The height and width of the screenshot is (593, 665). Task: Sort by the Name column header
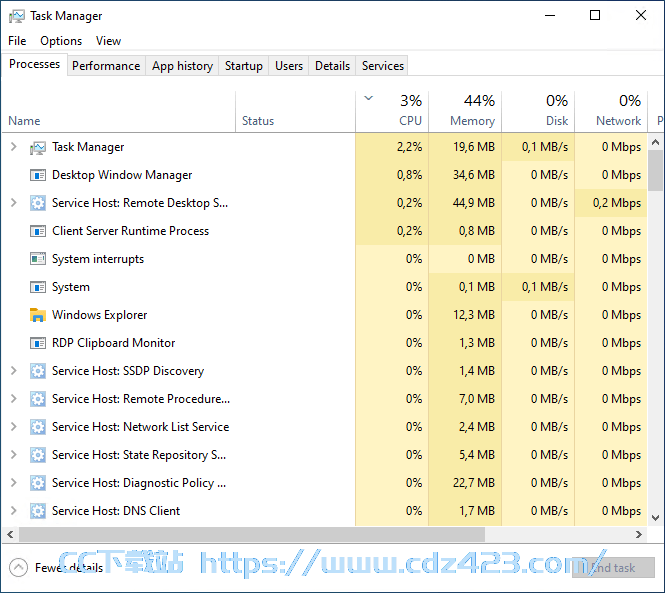click(119, 112)
